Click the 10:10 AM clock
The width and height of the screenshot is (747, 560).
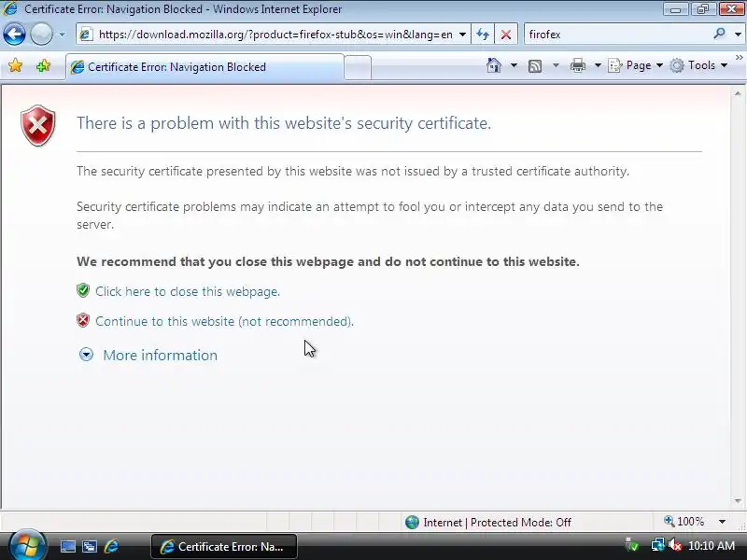[712, 546]
